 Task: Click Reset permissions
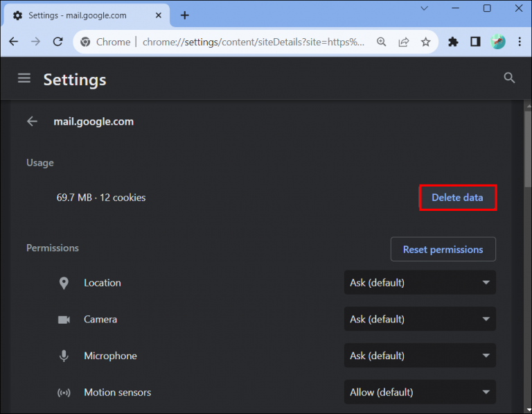tap(443, 249)
